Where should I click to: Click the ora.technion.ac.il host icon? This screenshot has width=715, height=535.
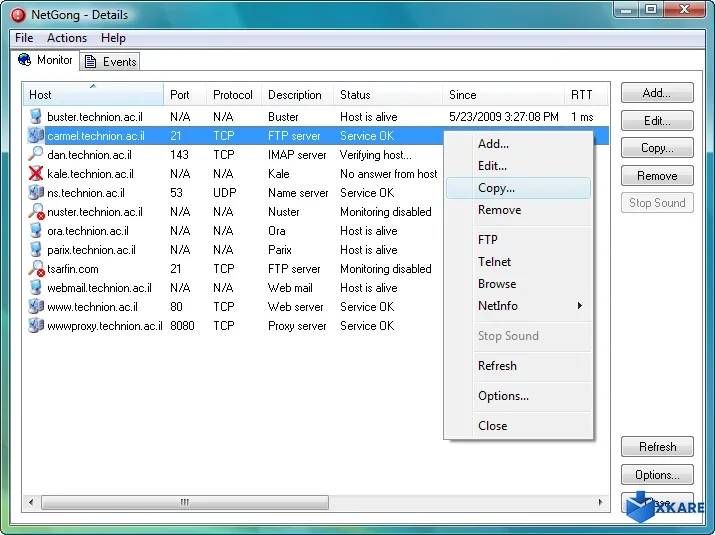(x=36, y=231)
